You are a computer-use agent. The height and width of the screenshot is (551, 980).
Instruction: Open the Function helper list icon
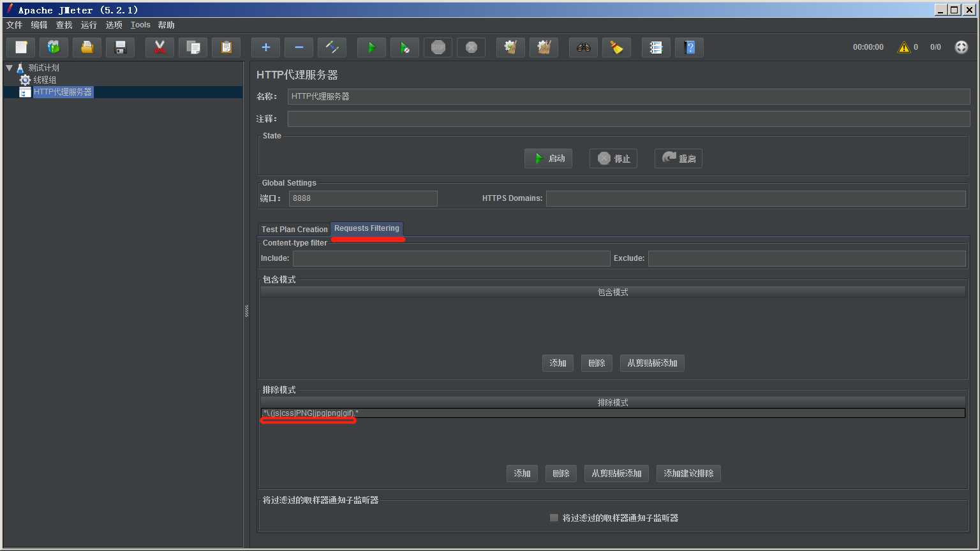[x=656, y=47]
